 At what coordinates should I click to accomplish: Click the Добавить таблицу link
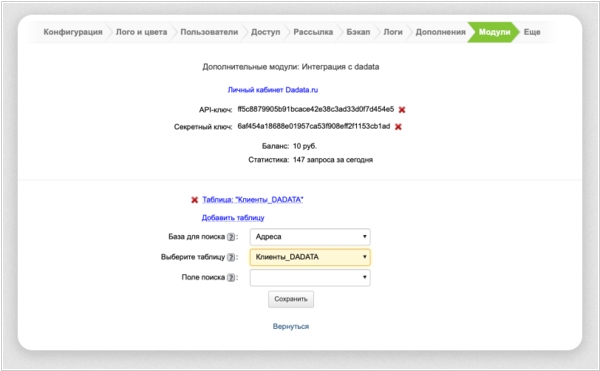point(233,218)
